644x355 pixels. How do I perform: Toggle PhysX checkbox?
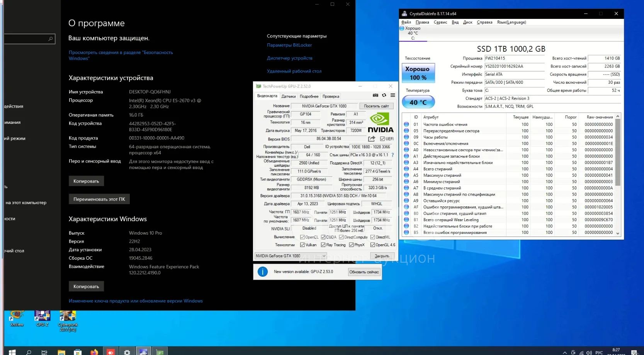[351, 245]
